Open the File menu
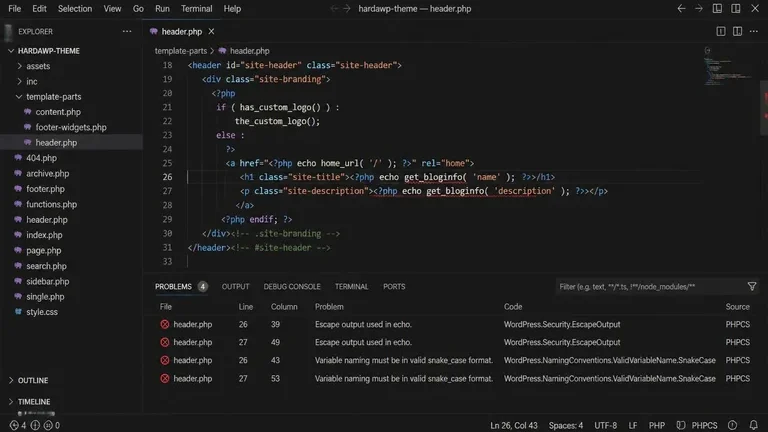Image resolution: width=768 pixels, height=432 pixels. [x=15, y=9]
